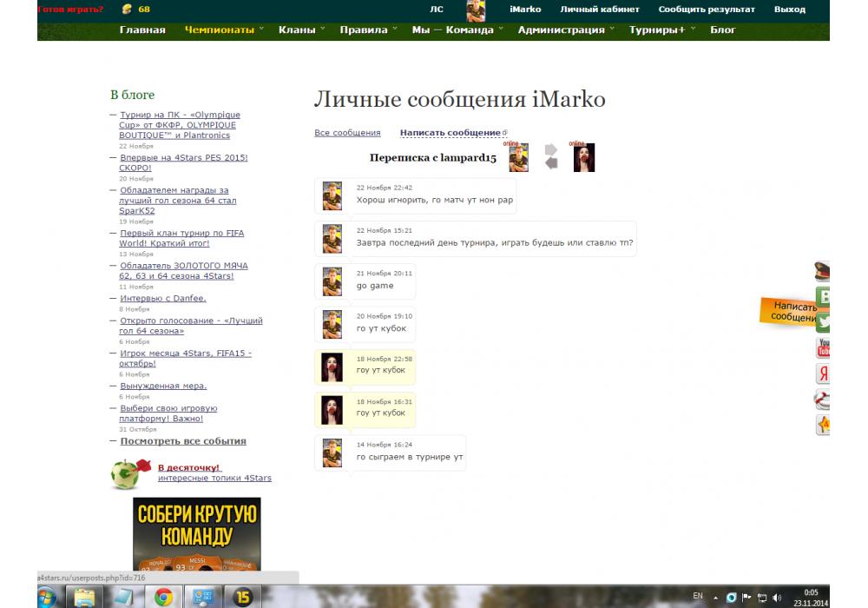Click the gold coins balance icon
The height and width of the screenshot is (608, 868).
(x=128, y=10)
